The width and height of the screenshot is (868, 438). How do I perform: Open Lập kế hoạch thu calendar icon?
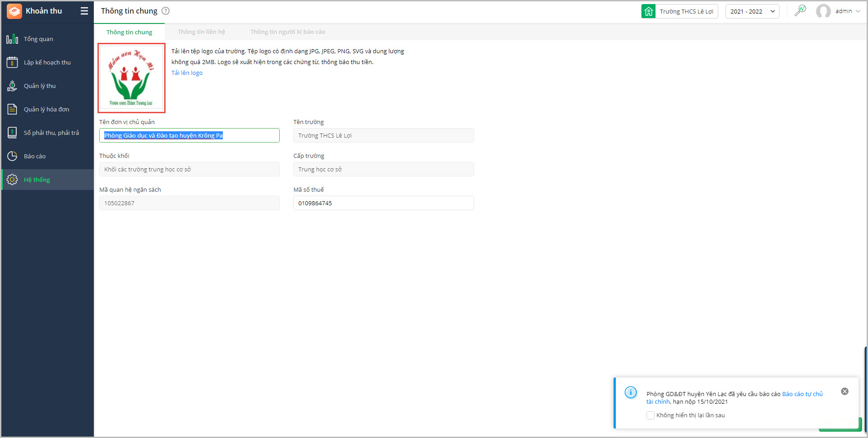pos(12,63)
